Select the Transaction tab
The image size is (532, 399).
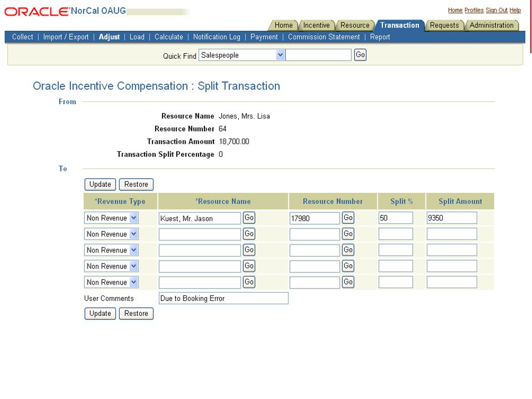tap(400, 25)
